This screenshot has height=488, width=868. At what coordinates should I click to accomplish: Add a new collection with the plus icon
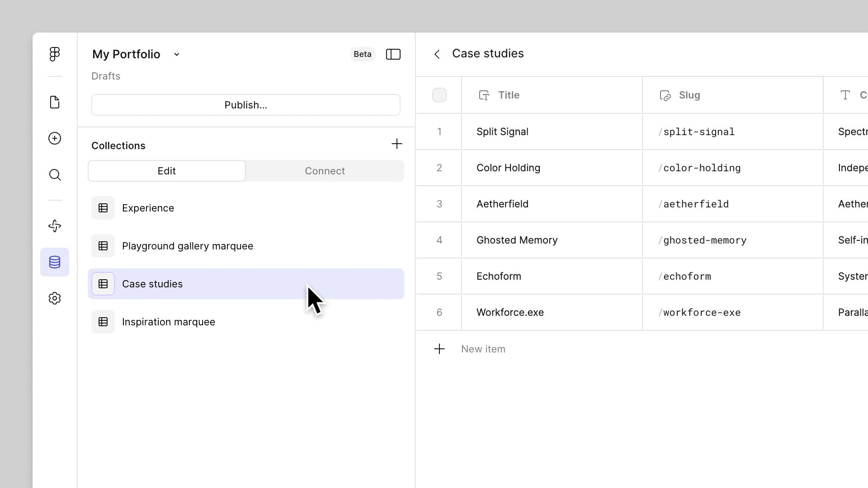pos(396,144)
